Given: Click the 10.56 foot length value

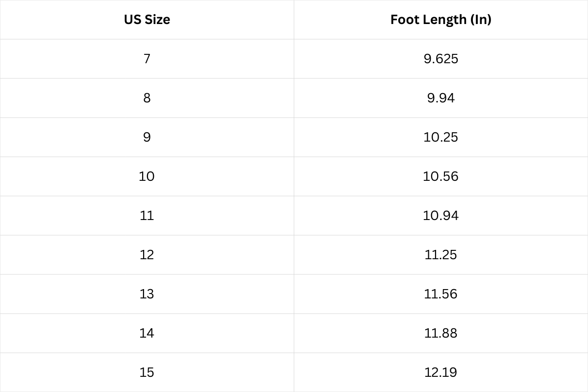Looking at the screenshot, I should pos(441,176).
